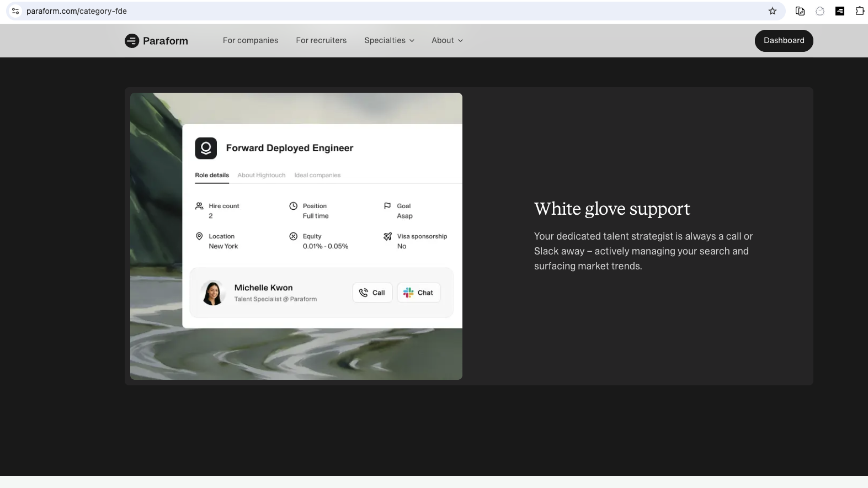Click the New York location value

223,246
